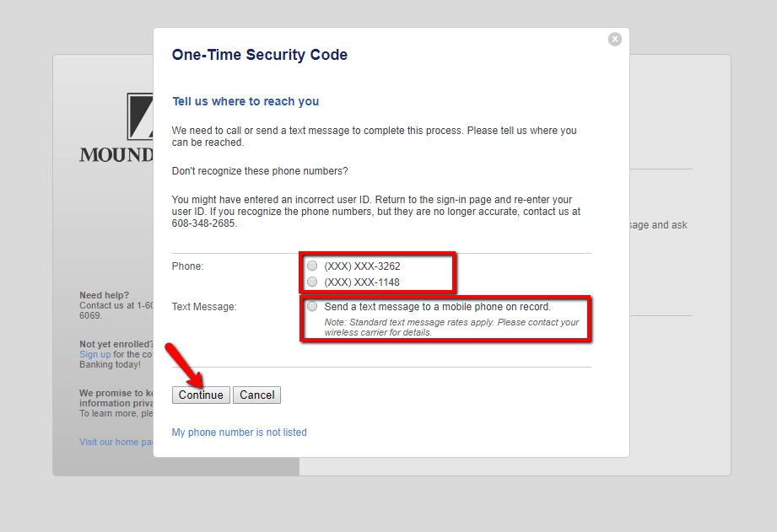Choose the text message delivery option
The width and height of the screenshot is (777, 532).
tap(312, 306)
